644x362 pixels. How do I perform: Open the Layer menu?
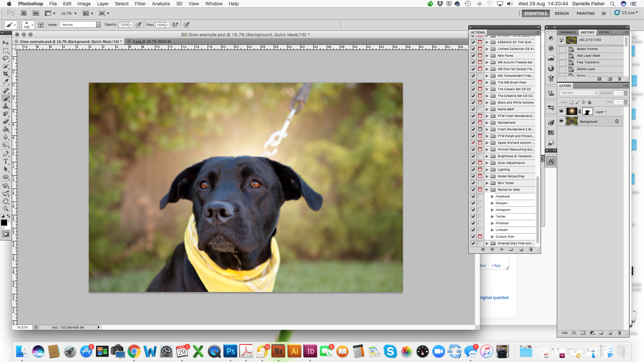(103, 4)
